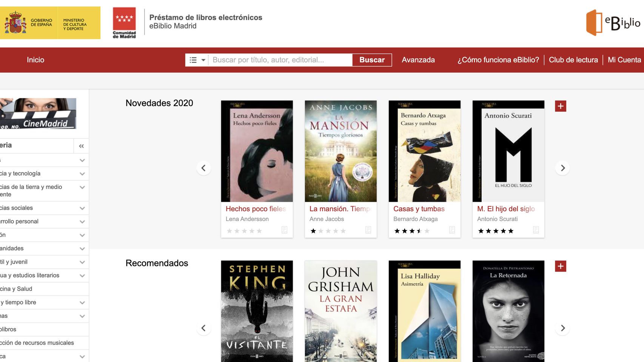Click the Comunidad de Madrid logo
Image resolution: width=644 pixels, height=362 pixels.
click(124, 23)
